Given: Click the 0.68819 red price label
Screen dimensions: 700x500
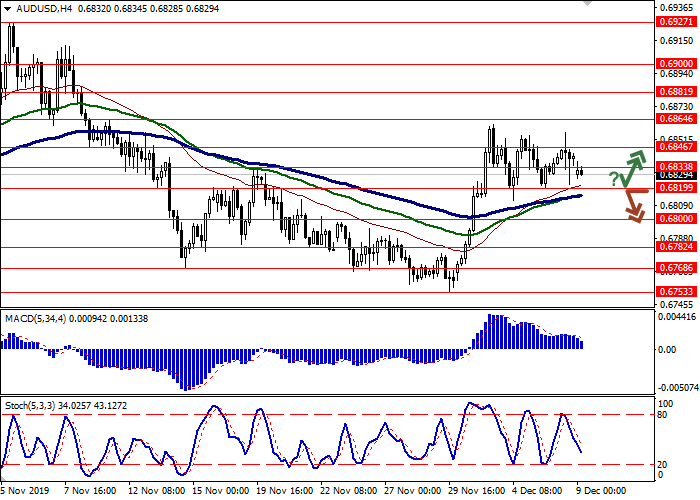Looking at the screenshot, I should point(675,90).
